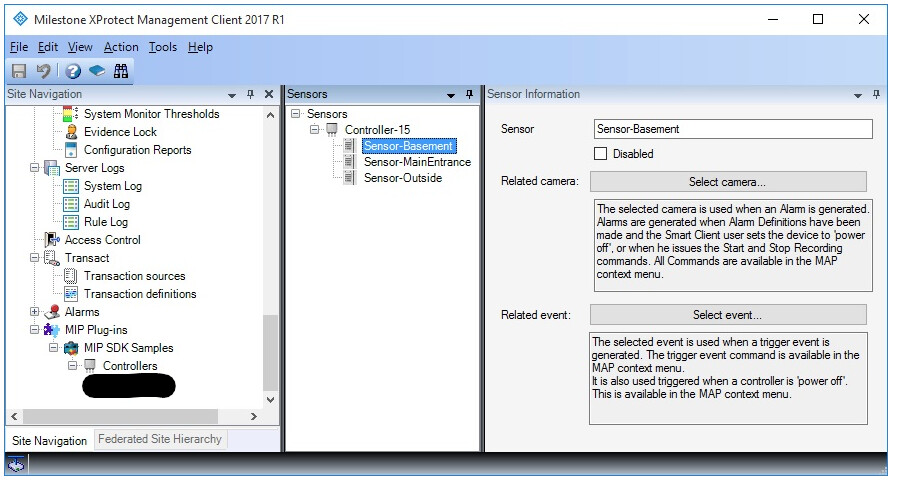This screenshot has width=901, height=480.
Task: Click the binoculars search toolbar icon
Action: pyautogui.click(x=121, y=71)
